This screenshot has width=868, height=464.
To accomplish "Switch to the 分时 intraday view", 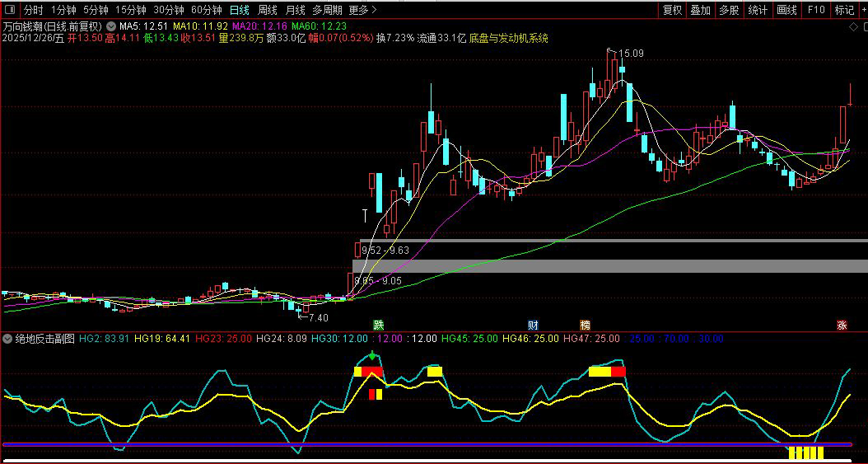I will click(33, 11).
